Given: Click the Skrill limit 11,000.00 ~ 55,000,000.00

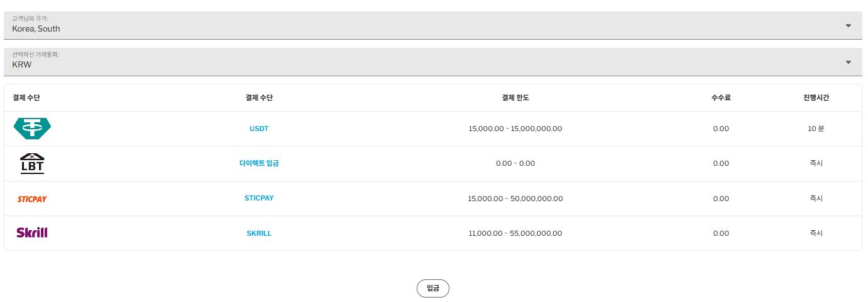Looking at the screenshot, I should click(515, 233).
